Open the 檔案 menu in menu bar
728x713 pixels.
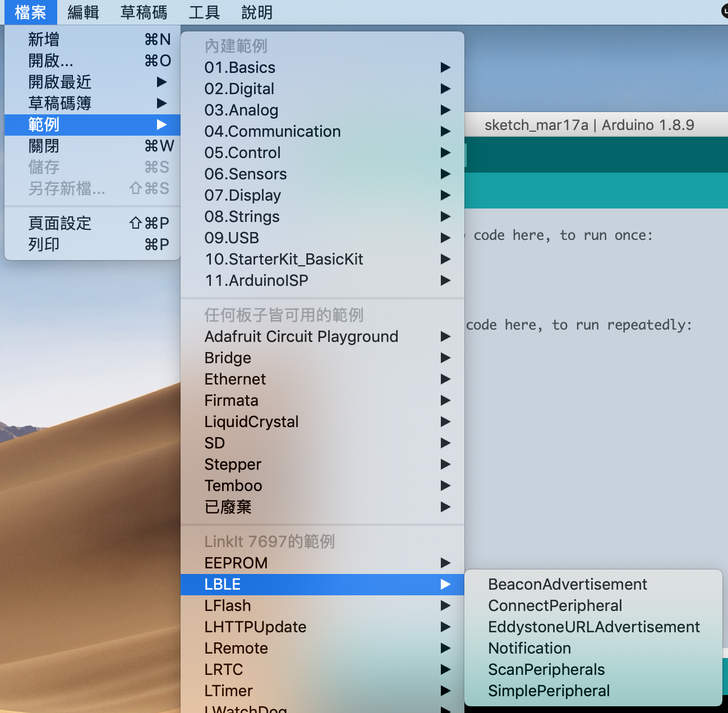[30, 12]
